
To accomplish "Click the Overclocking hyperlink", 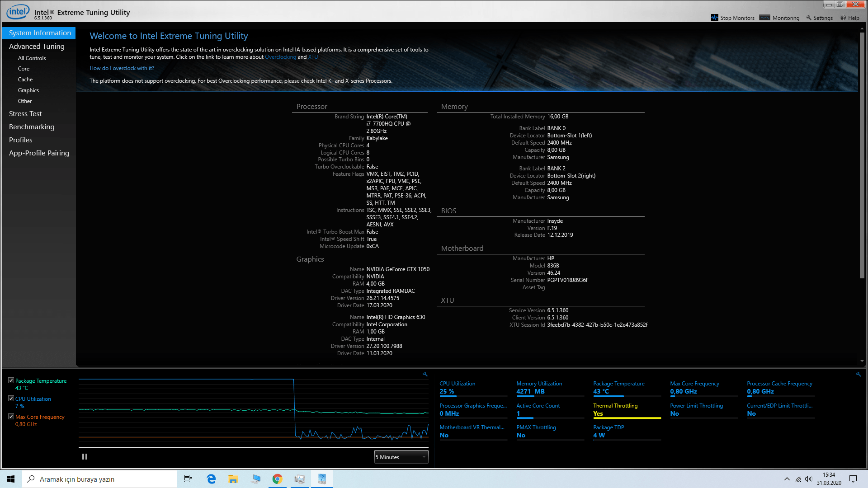I will (x=280, y=57).
